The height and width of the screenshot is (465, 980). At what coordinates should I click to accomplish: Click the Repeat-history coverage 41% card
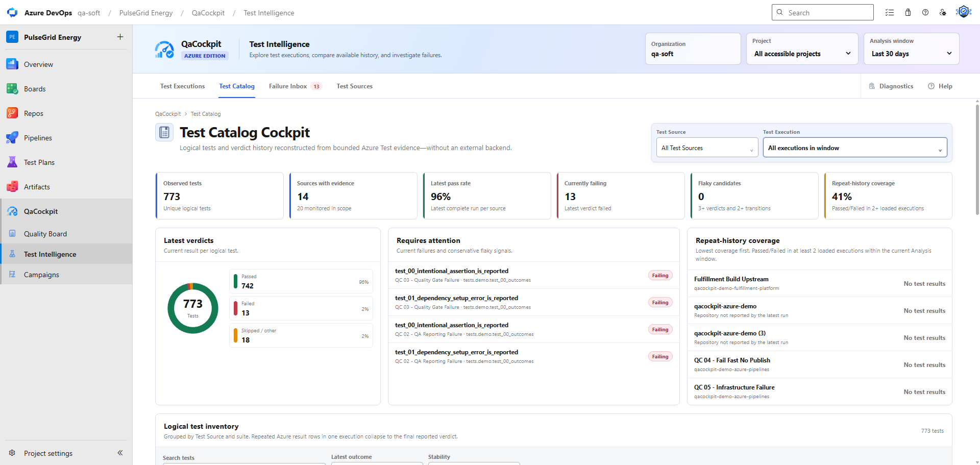(x=888, y=196)
